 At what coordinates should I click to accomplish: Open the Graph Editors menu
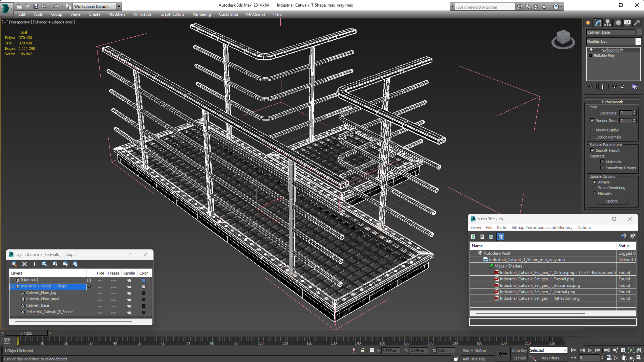pos(172,14)
